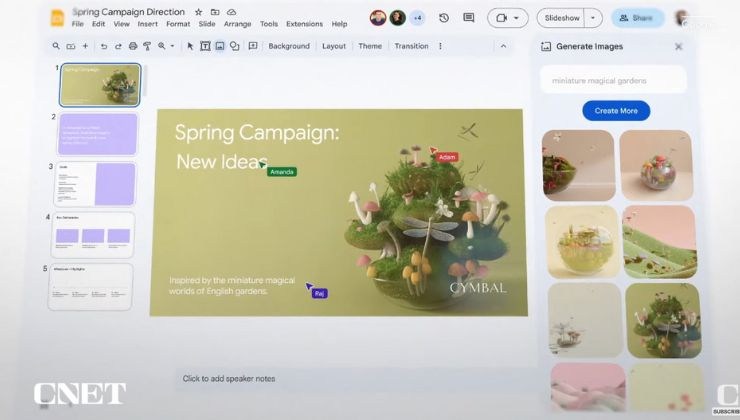Click the Background toolbar option
Image resolution: width=740 pixels, height=420 pixels.
(289, 46)
